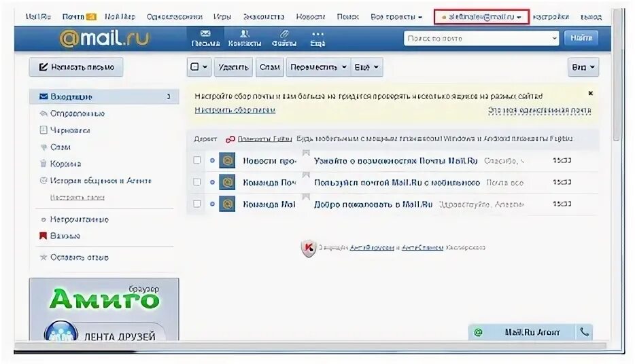Open the Планшеты Fujitsu ad link
635x364 pixels.
(x=265, y=139)
